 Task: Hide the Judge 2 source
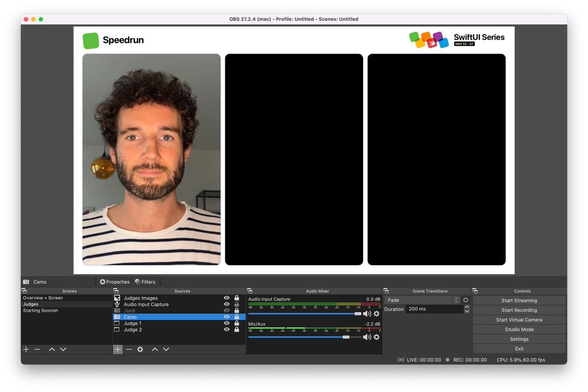pyautogui.click(x=226, y=330)
